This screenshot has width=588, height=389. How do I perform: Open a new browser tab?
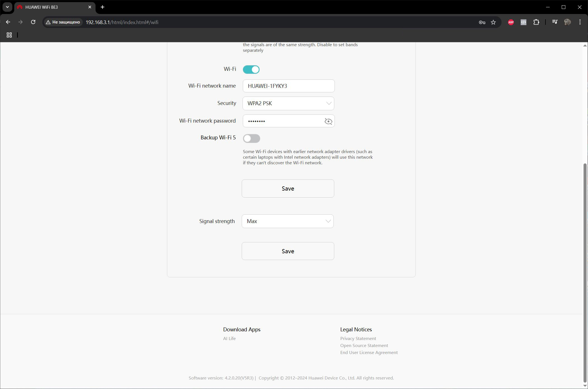(x=102, y=7)
